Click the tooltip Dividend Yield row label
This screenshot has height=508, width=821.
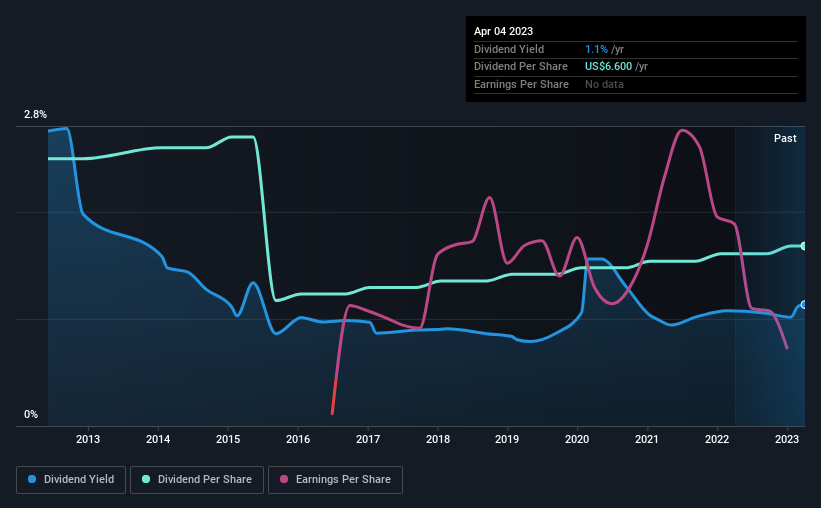coord(509,49)
